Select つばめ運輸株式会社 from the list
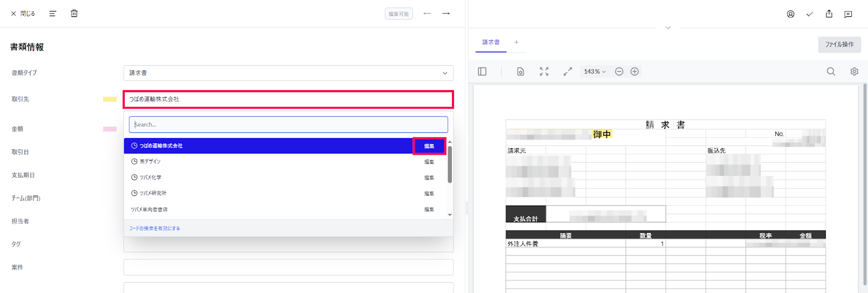The width and height of the screenshot is (868, 293). click(269, 146)
